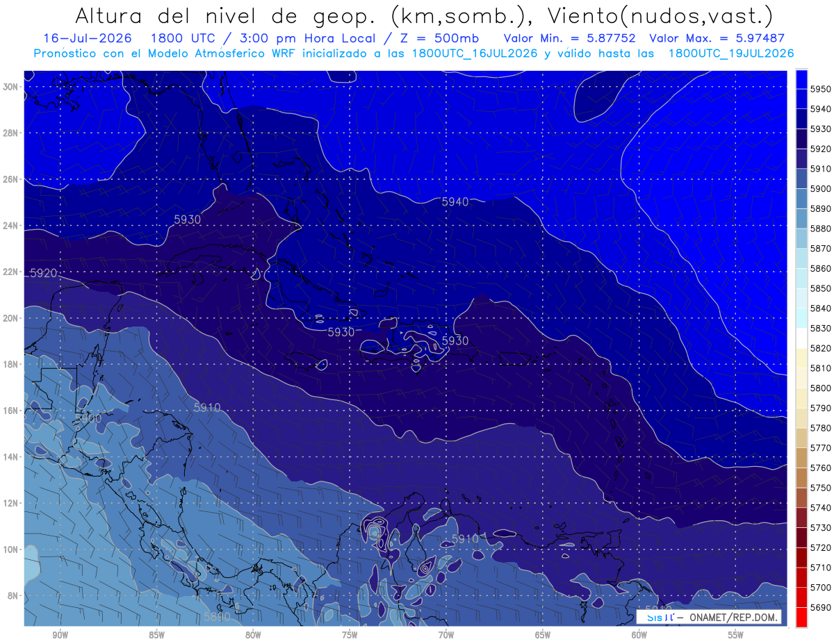Click the 5710 value on the color legend
The height and width of the screenshot is (644, 834).
click(821, 567)
